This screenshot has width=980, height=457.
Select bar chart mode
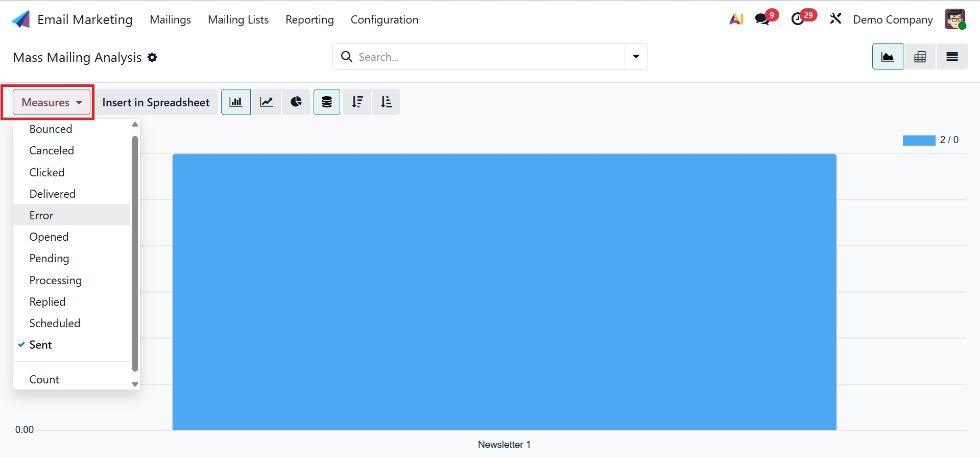(x=236, y=102)
